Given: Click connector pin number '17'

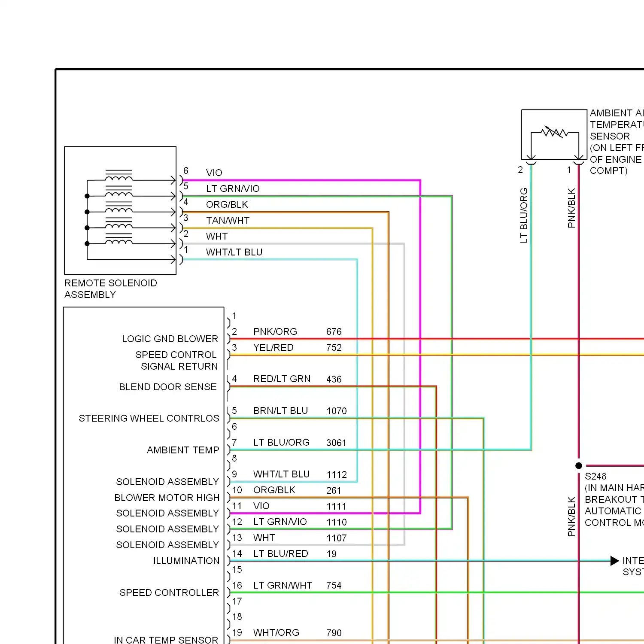Looking at the screenshot, I should [x=237, y=601].
